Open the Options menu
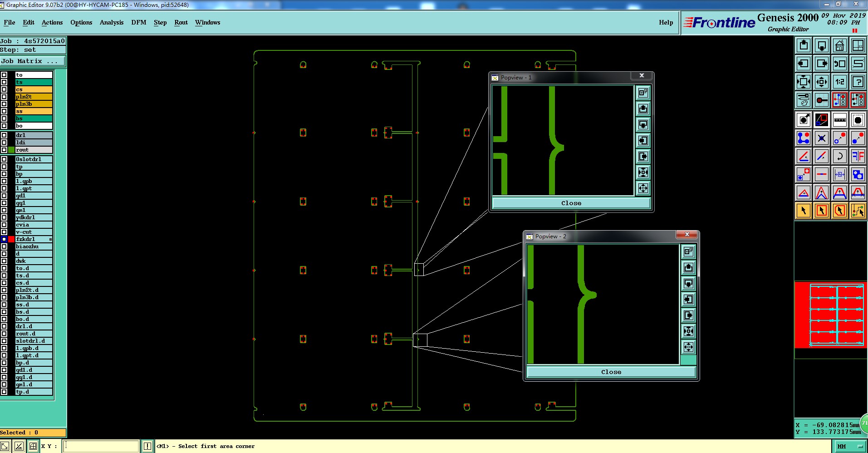 click(x=81, y=22)
